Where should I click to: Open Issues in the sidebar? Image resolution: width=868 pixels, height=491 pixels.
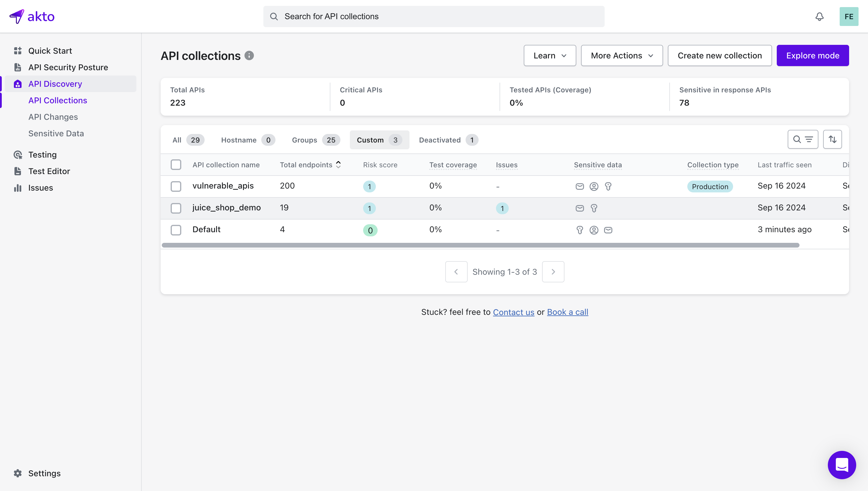click(40, 188)
